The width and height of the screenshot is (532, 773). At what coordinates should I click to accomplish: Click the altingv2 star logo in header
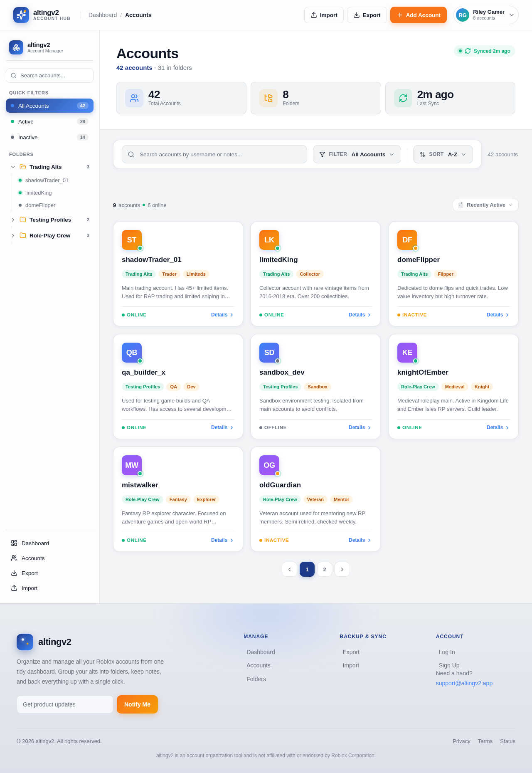click(x=21, y=15)
